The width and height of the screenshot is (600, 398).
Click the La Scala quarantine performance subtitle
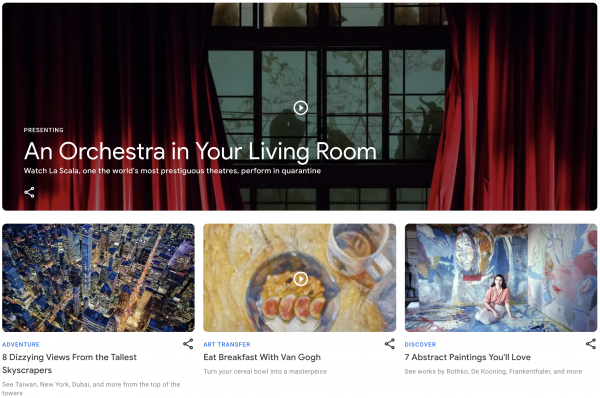coord(172,171)
